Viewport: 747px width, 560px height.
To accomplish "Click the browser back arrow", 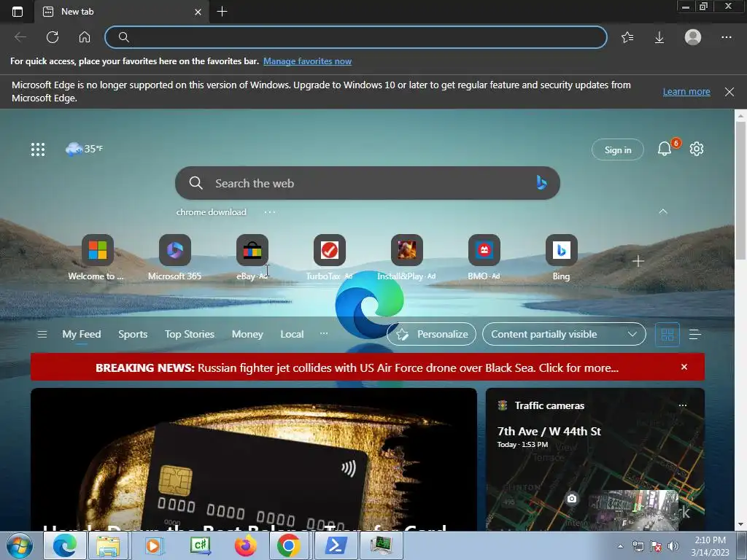I will point(20,37).
